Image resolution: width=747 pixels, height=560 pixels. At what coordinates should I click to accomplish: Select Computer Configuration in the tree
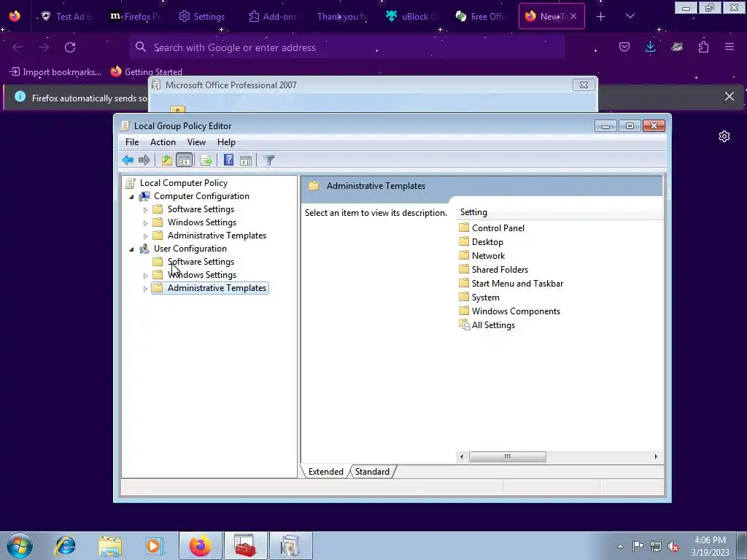pyautogui.click(x=201, y=196)
